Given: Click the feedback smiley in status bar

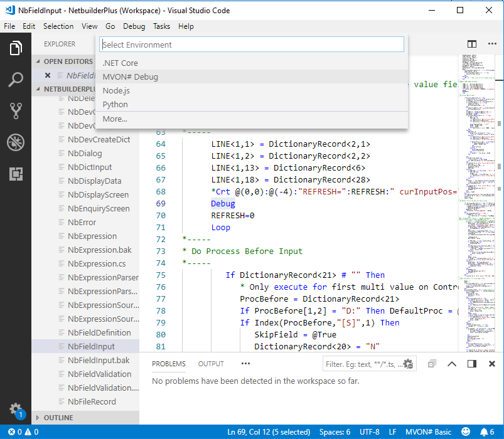Looking at the screenshot, I should pos(466,431).
